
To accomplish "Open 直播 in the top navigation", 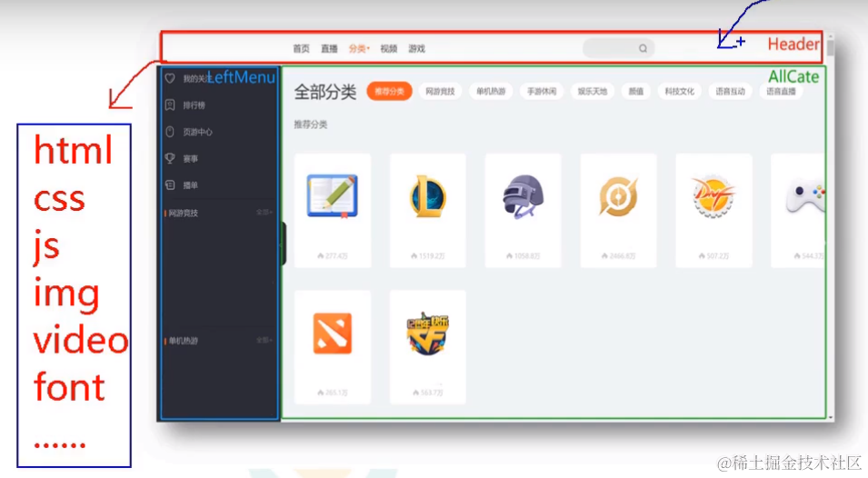I will point(329,49).
